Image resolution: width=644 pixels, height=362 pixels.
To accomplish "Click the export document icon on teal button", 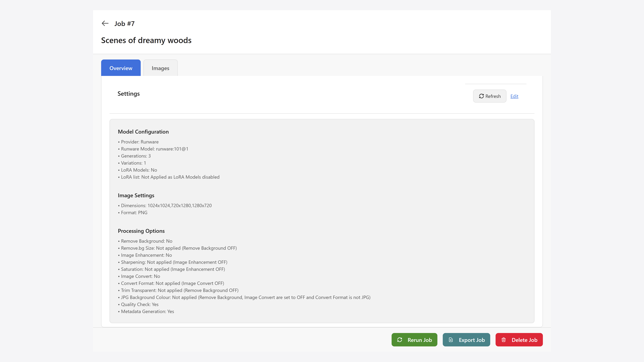I will click(451, 340).
